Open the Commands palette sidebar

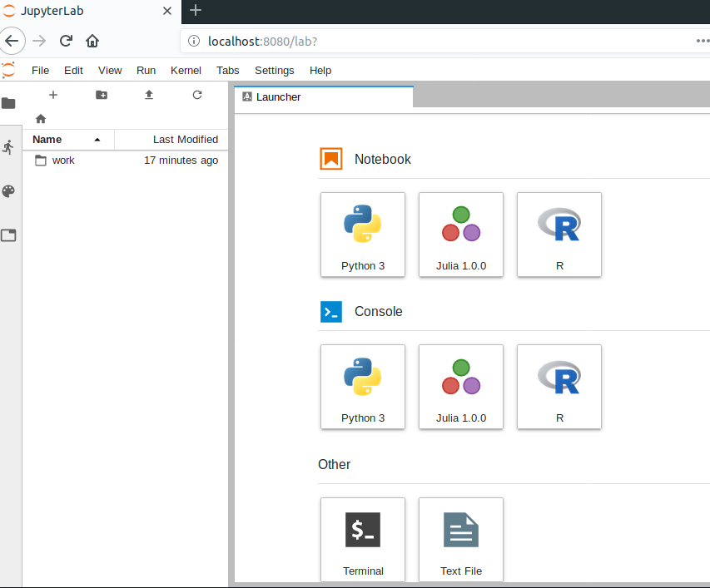(8, 191)
